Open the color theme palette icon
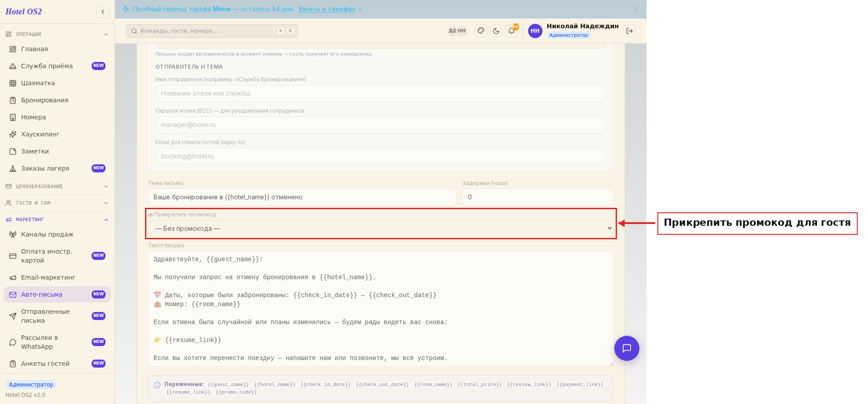Screen dimensions: 868x404 click(x=481, y=31)
